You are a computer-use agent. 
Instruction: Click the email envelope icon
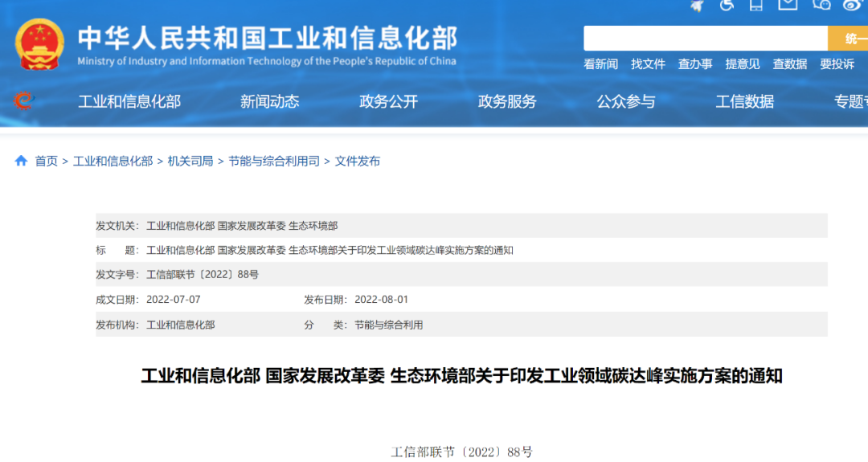pyautogui.click(x=788, y=5)
